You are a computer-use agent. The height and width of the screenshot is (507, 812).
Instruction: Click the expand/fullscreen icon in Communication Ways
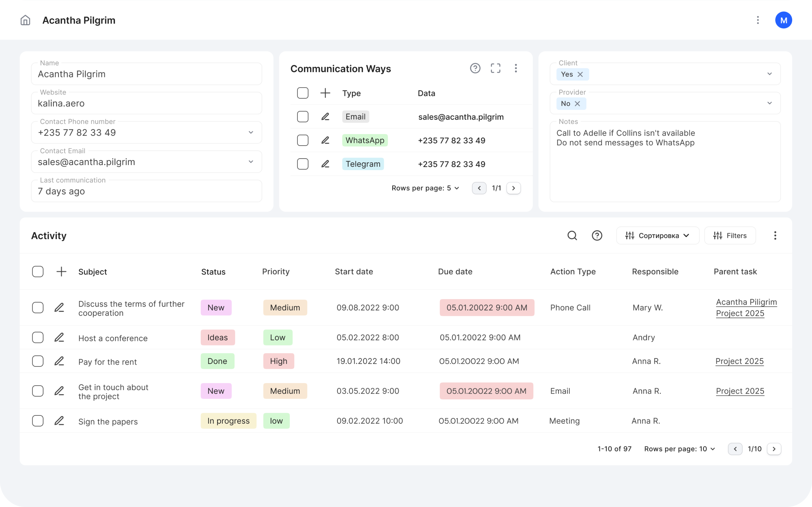click(496, 68)
